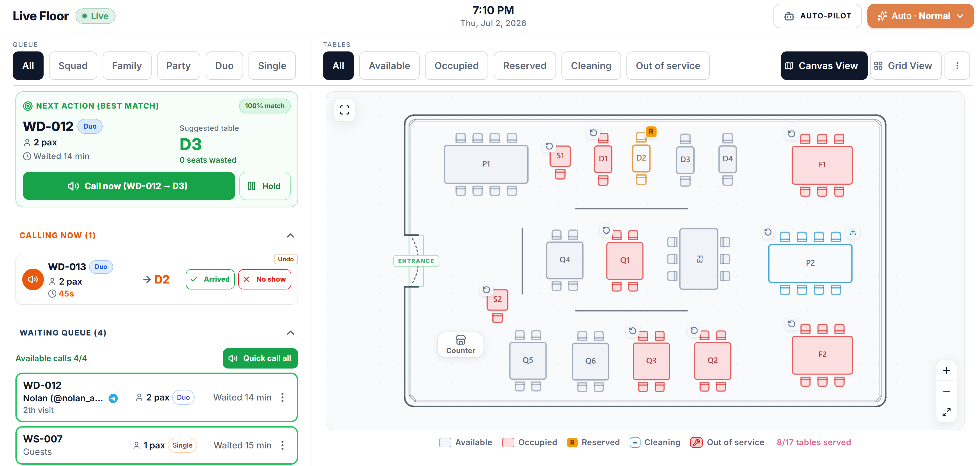
Task: Click the fullscreen canvas icon
Action: tap(344, 110)
